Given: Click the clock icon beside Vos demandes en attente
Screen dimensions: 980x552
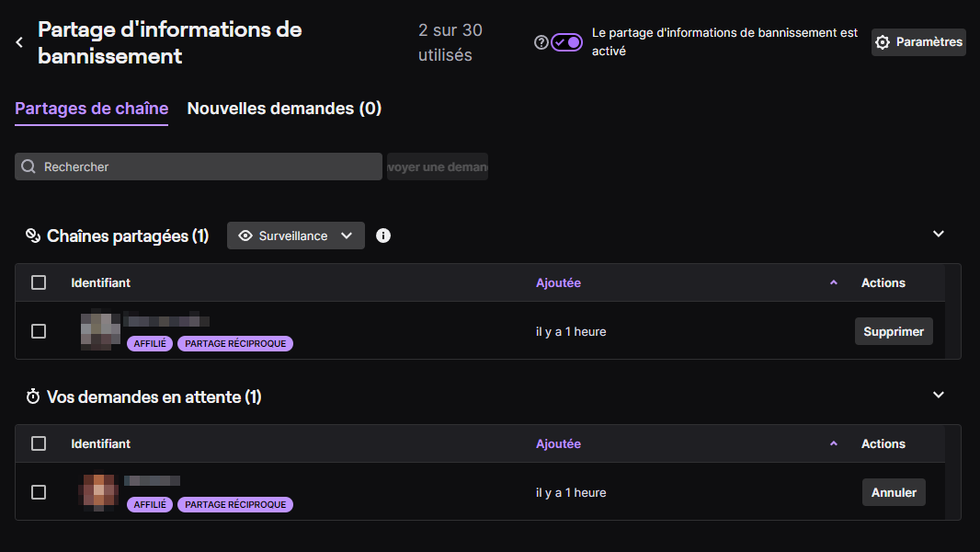Looking at the screenshot, I should [x=32, y=397].
